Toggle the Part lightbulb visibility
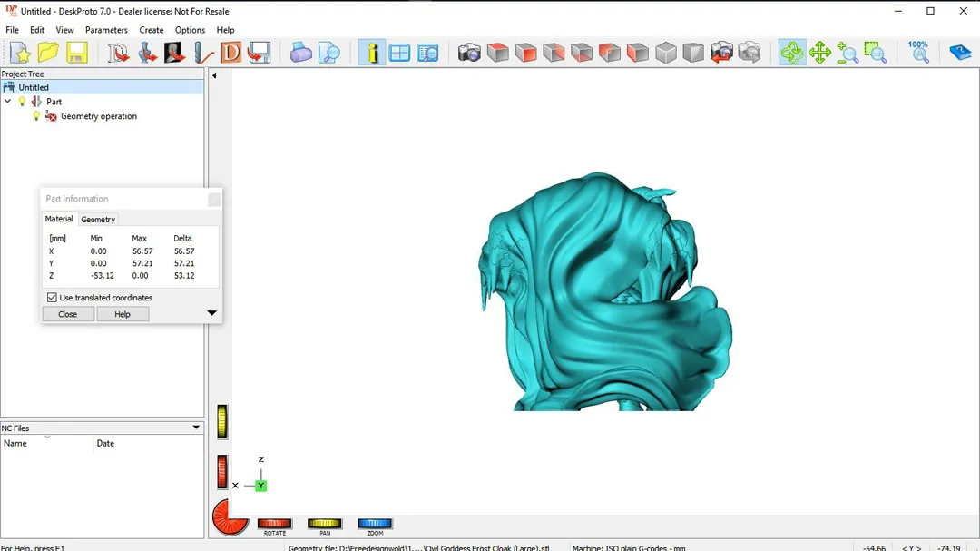Viewport: 980px width, 551px height. [x=22, y=102]
